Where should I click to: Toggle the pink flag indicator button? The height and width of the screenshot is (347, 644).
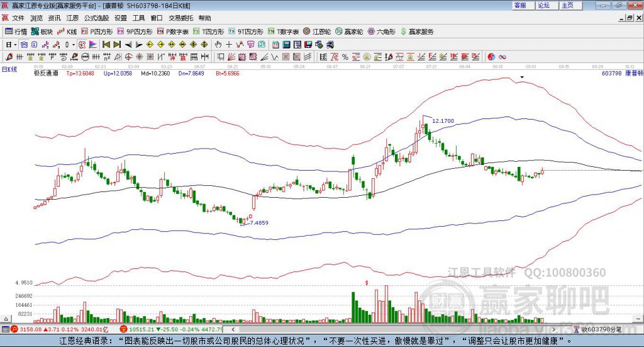[x=93, y=45]
